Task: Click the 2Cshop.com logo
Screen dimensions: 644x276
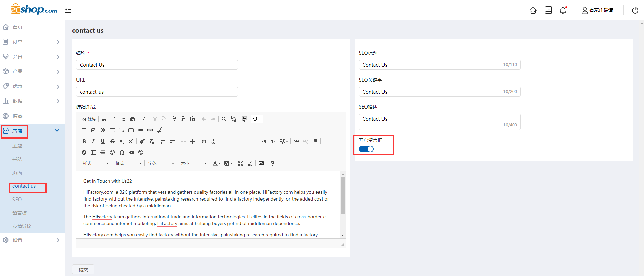Action: point(34,9)
